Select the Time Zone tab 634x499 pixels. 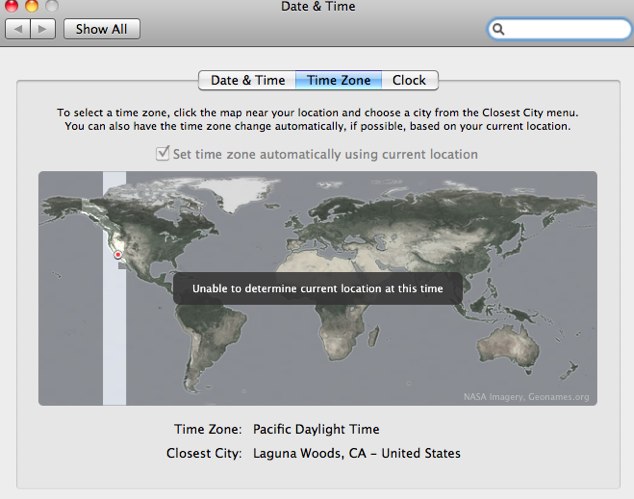click(338, 81)
